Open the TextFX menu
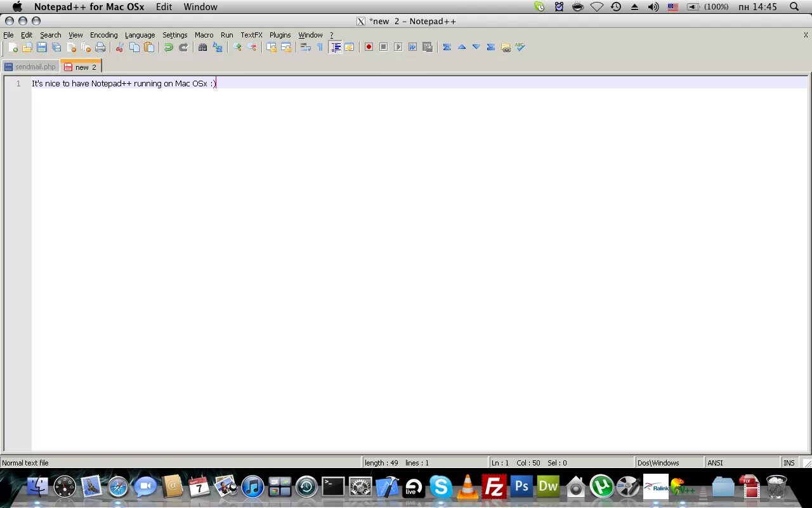812x508 pixels. tap(251, 35)
